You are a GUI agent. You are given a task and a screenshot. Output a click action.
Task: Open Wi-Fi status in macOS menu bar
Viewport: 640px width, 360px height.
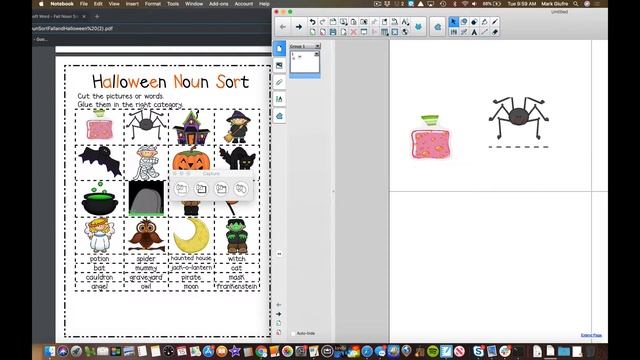click(465, 4)
